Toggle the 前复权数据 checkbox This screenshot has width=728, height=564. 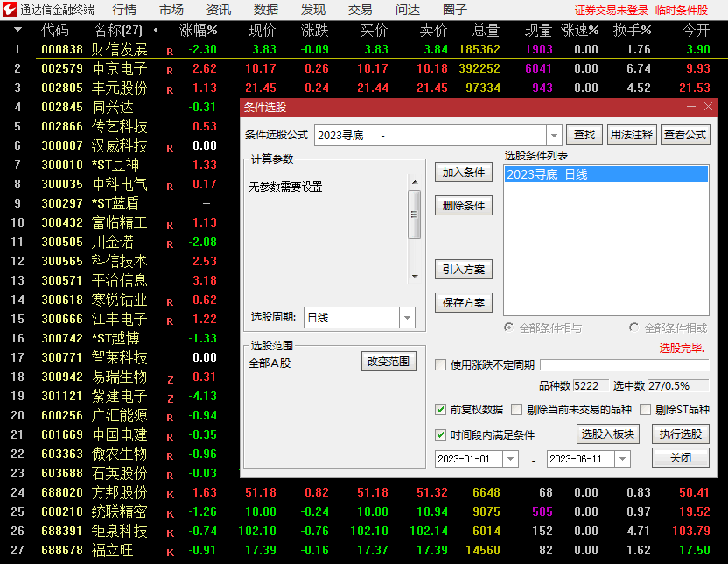(441, 409)
